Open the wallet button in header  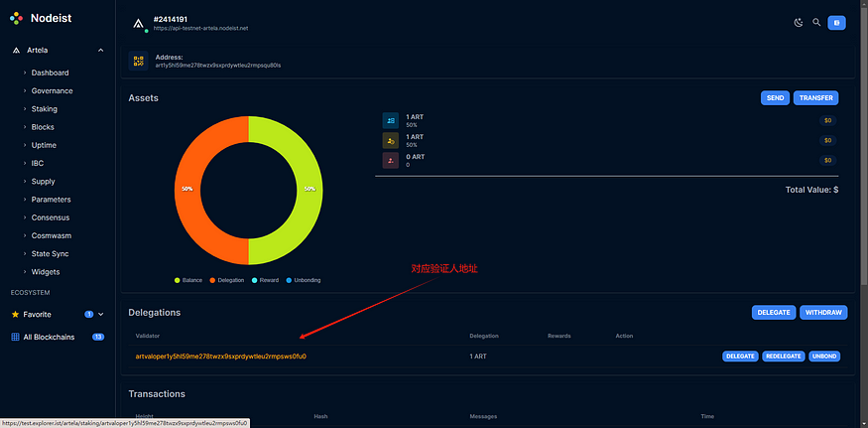836,23
